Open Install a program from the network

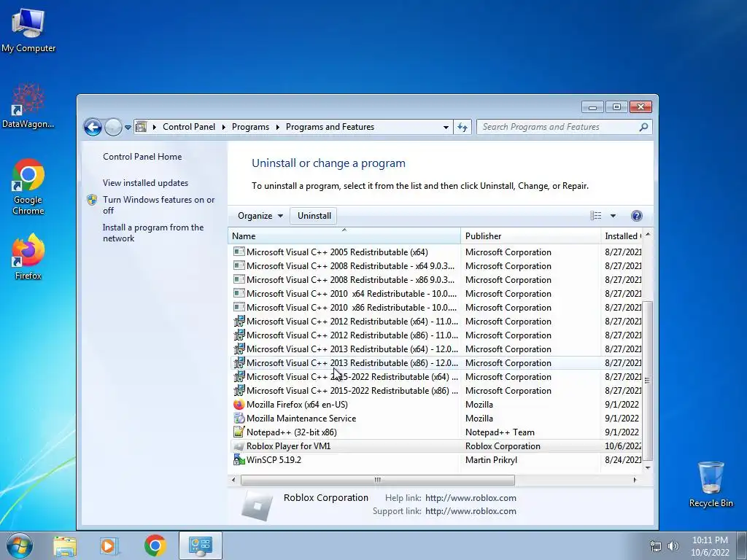(x=153, y=233)
